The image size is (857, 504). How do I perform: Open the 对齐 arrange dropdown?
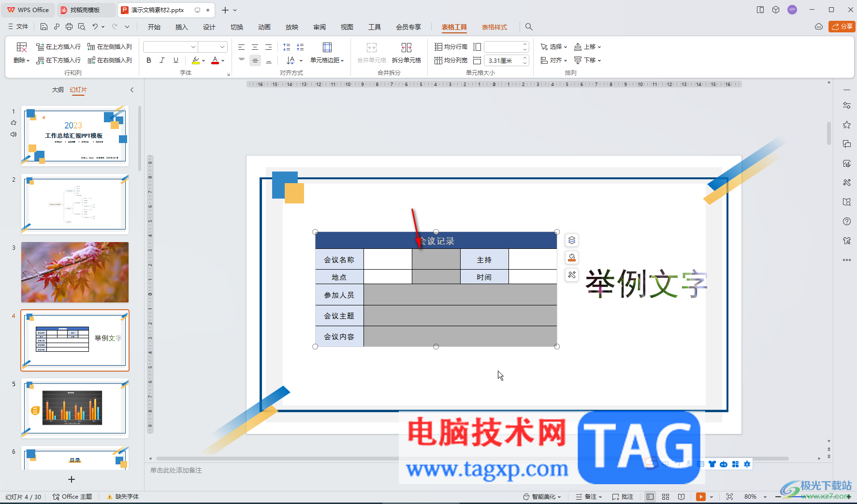tap(554, 60)
